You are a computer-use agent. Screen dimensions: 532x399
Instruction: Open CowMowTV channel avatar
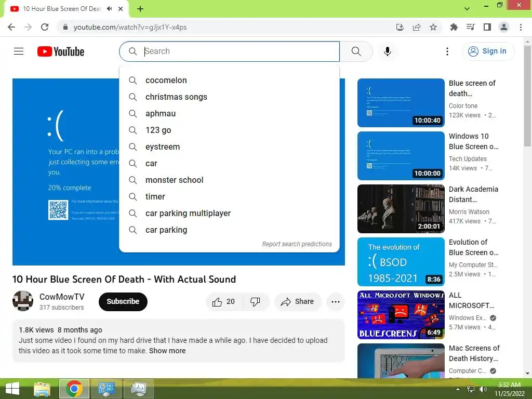coord(23,301)
